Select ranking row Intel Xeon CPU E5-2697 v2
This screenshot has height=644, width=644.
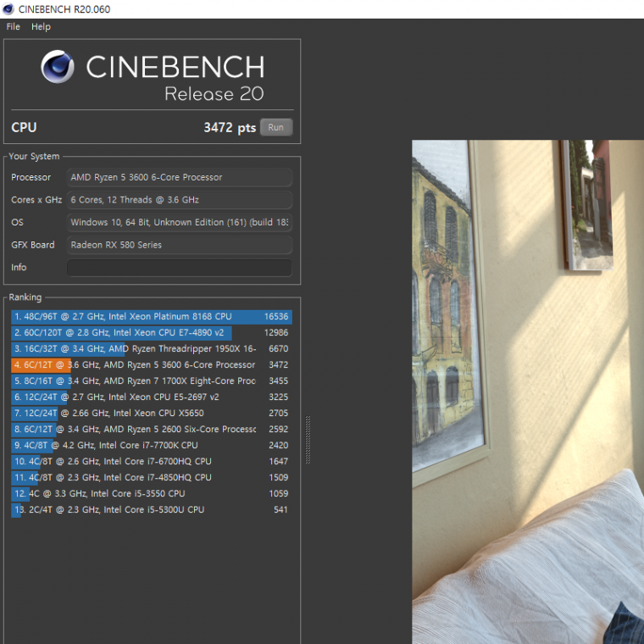point(152,397)
